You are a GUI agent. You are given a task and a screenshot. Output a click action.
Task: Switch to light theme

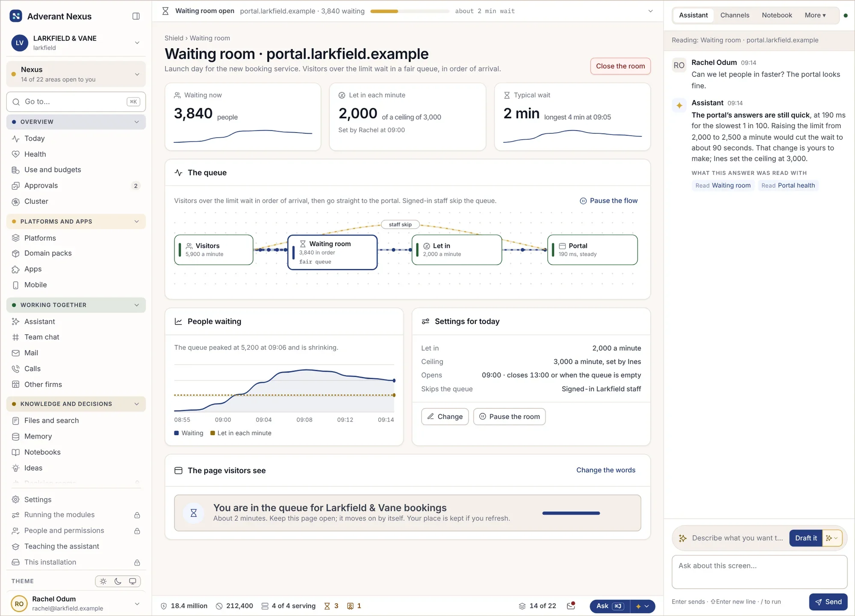[x=103, y=581]
